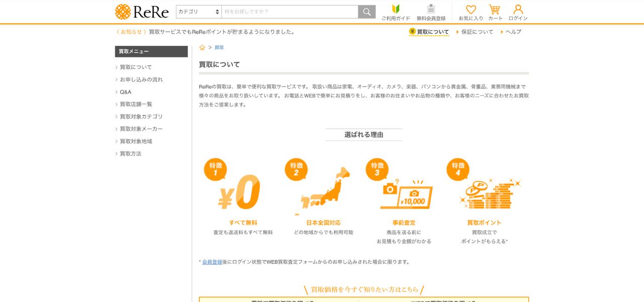Select Q&A in side menu
This screenshot has width=644, height=302.
125,92
